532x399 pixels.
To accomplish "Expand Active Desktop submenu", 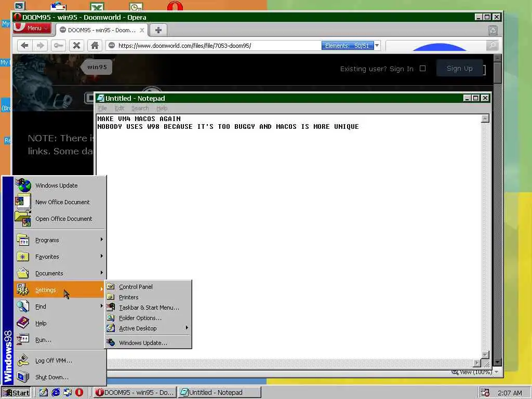I will (x=148, y=328).
